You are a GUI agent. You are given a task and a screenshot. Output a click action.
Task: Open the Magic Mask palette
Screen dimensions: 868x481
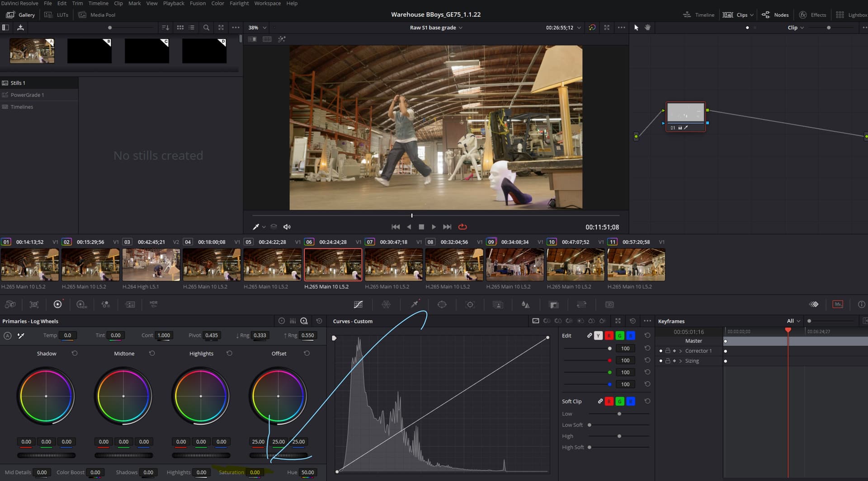pos(498,304)
